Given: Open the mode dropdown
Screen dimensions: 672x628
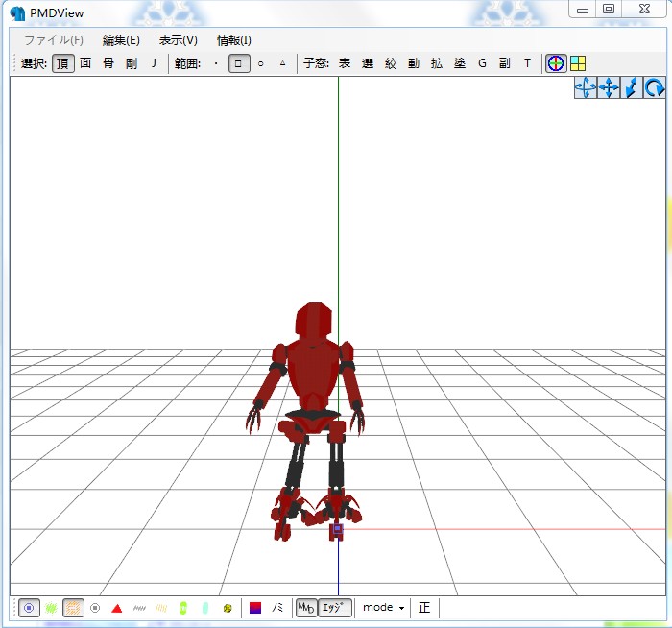Looking at the screenshot, I should [x=383, y=608].
